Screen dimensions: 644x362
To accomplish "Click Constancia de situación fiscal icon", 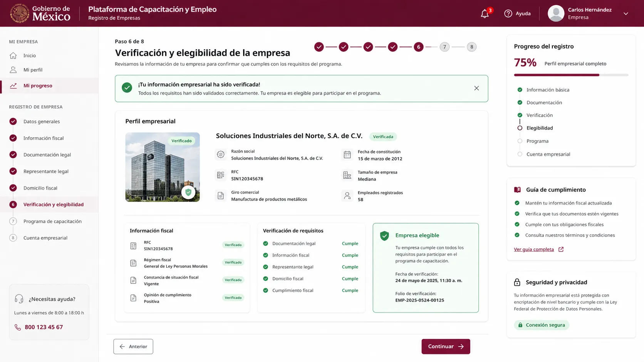I will (x=133, y=280).
